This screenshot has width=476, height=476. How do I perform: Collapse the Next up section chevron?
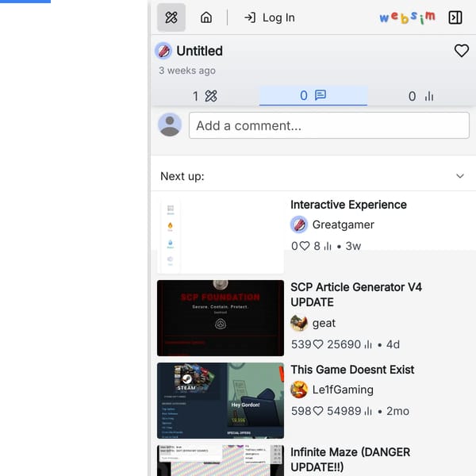(460, 176)
